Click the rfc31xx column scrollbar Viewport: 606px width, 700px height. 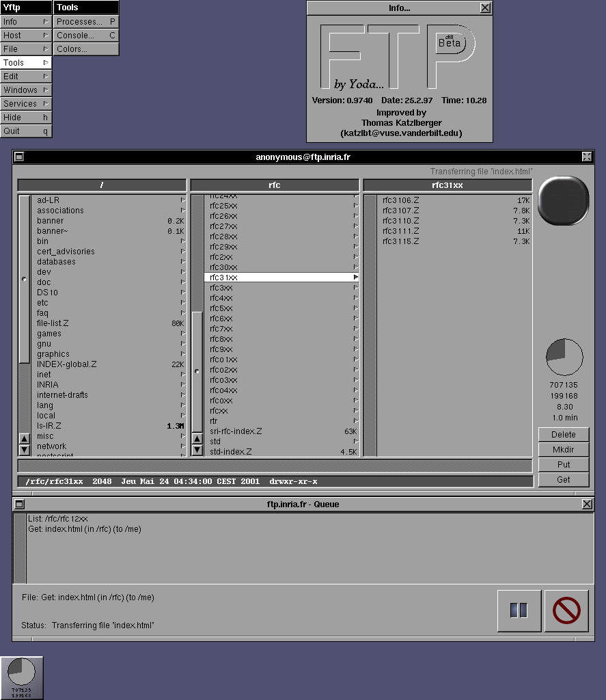pyautogui.click(x=370, y=325)
